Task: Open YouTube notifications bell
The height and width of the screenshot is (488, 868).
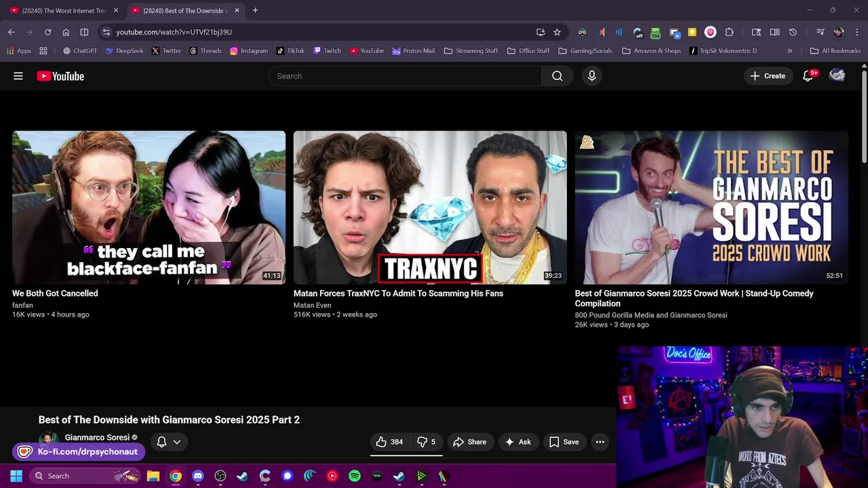Action: point(808,76)
